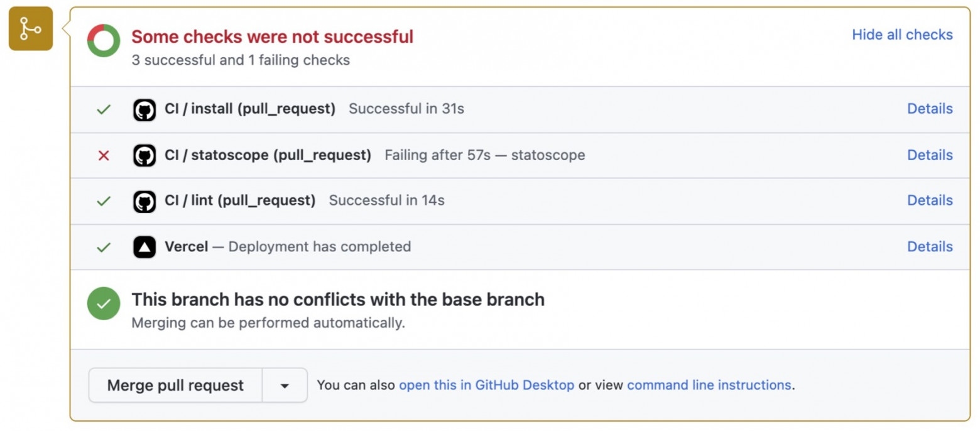View Details of the CI lint check
Viewport: 980px width, 431px height.
pyautogui.click(x=930, y=200)
